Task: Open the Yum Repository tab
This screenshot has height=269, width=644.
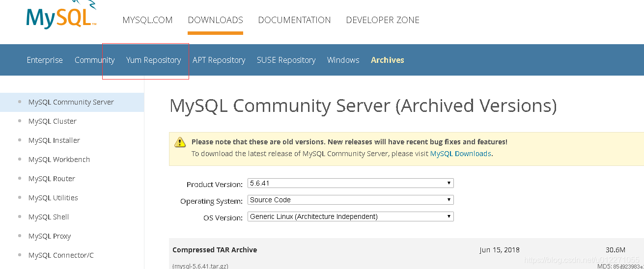Action: point(153,60)
